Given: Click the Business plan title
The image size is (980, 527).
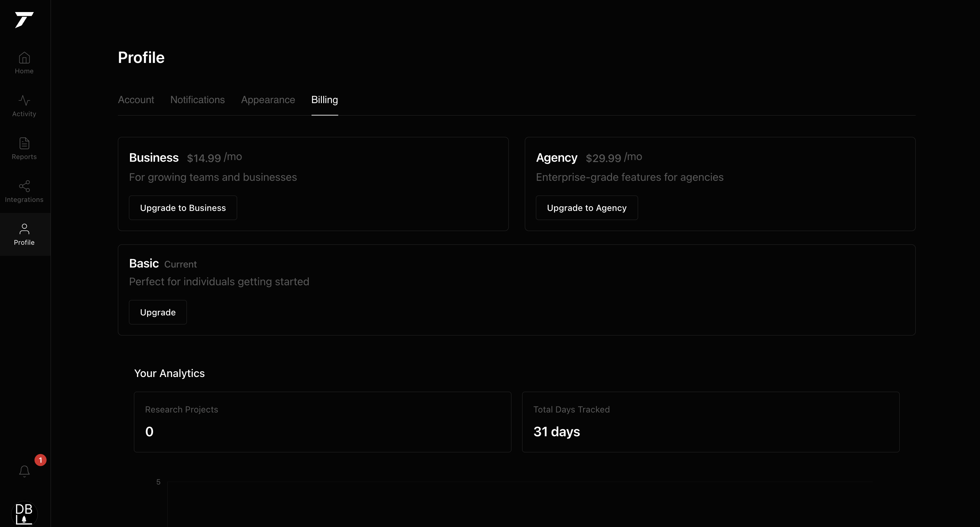Looking at the screenshot, I should (x=154, y=157).
